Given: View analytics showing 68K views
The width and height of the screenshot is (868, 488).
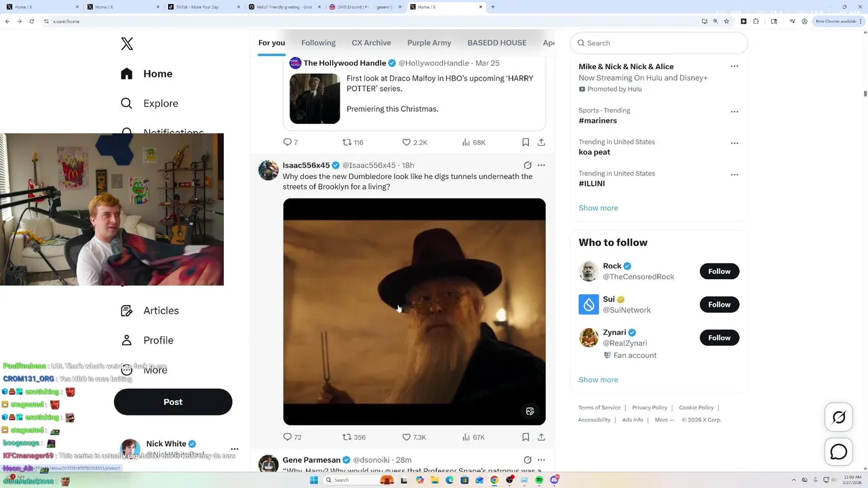Looking at the screenshot, I should point(473,142).
